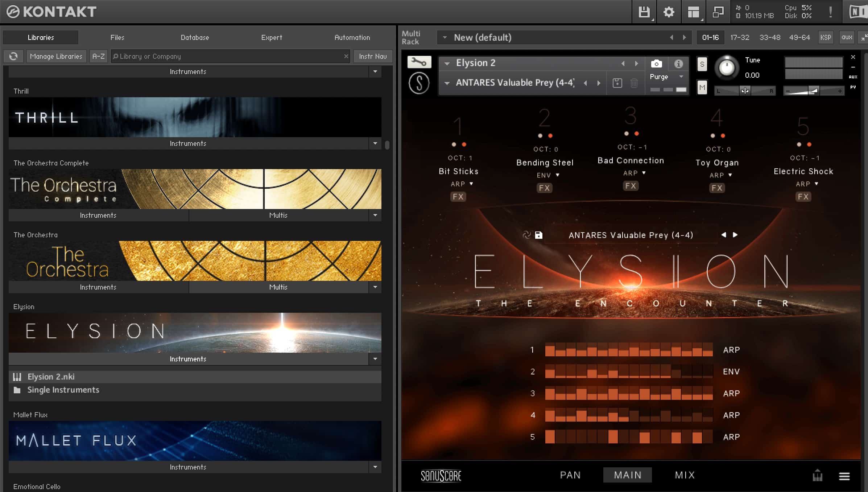The height and width of the screenshot is (492, 868).
Task: Open the Elysion 2 instrument name dropdown
Action: (x=447, y=63)
